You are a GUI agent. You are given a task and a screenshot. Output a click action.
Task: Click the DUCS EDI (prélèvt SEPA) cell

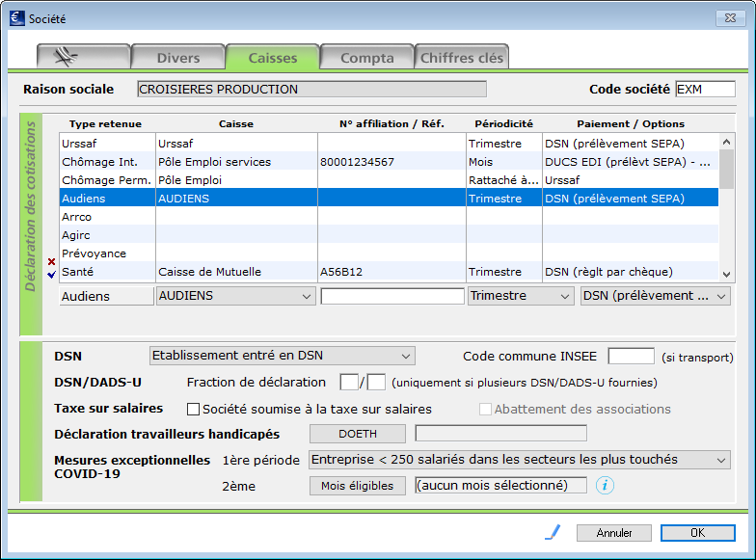(x=631, y=162)
